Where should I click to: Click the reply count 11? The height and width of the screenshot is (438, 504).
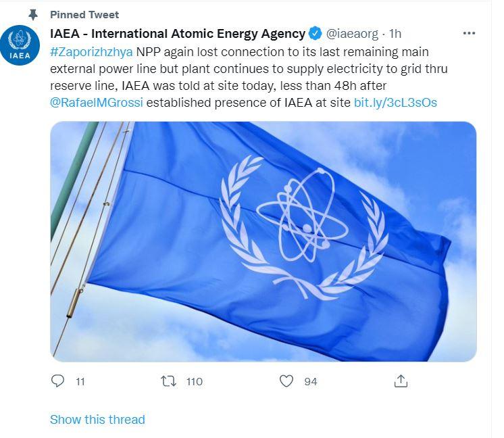tap(80, 382)
